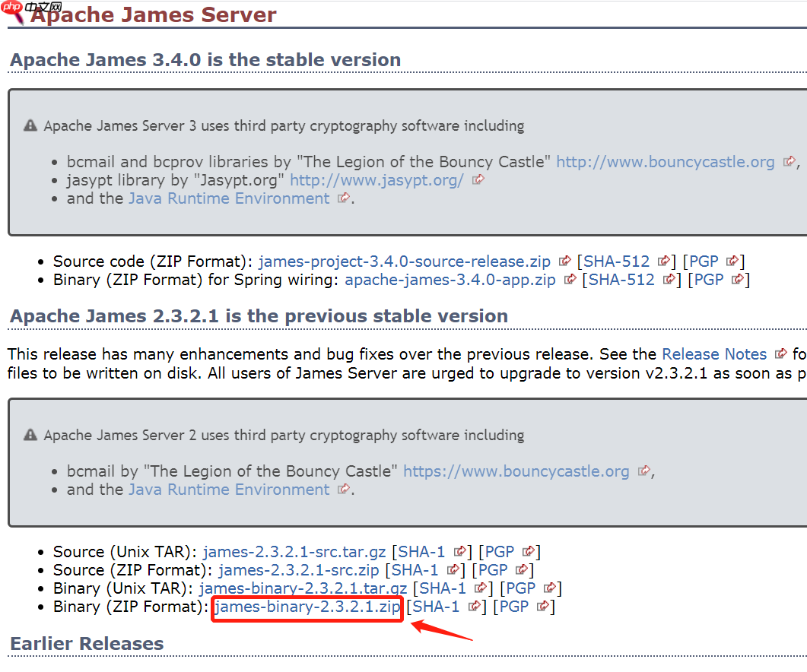Image resolution: width=807 pixels, height=672 pixels.
Task: Open the bouncycastle.org website link
Action: click(666, 161)
